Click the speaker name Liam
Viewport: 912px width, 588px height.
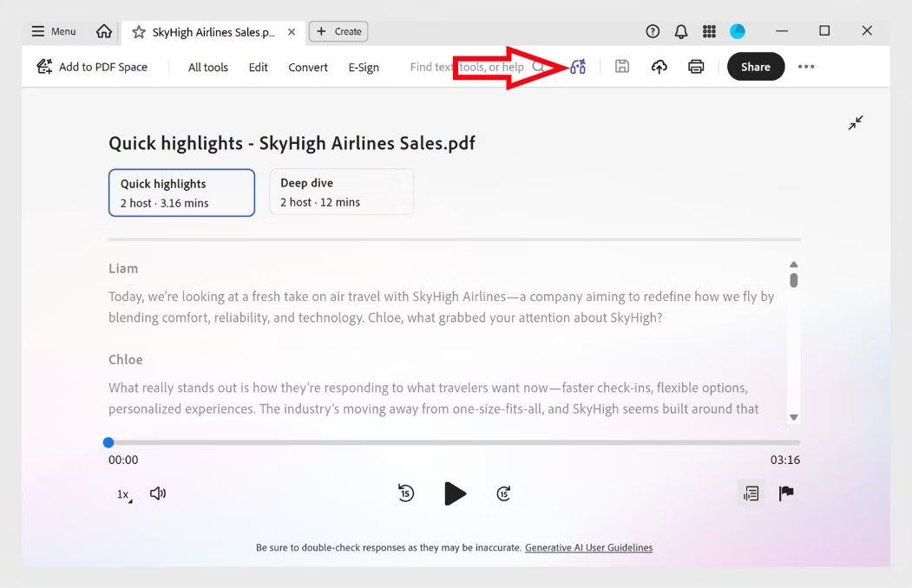(123, 269)
